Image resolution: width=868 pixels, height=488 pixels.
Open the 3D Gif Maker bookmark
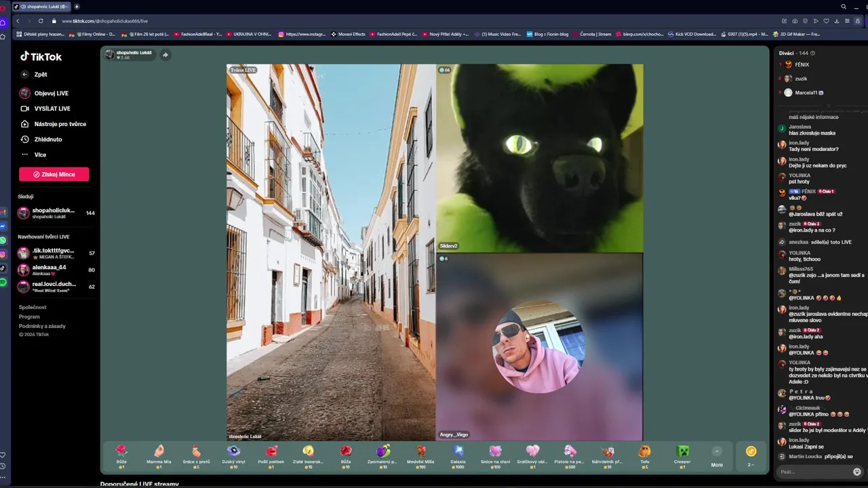[796, 34]
